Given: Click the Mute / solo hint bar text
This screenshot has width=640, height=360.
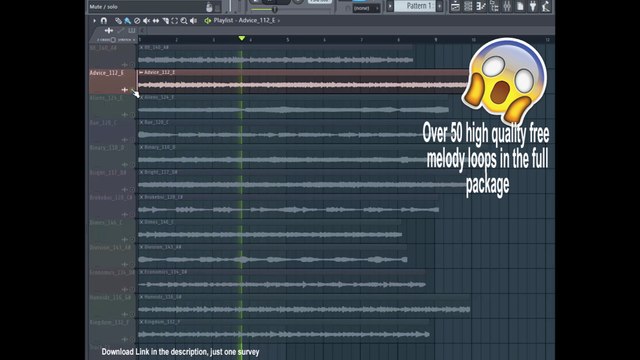Looking at the screenshot, I should pyautogui.click(x=103, y=7).
